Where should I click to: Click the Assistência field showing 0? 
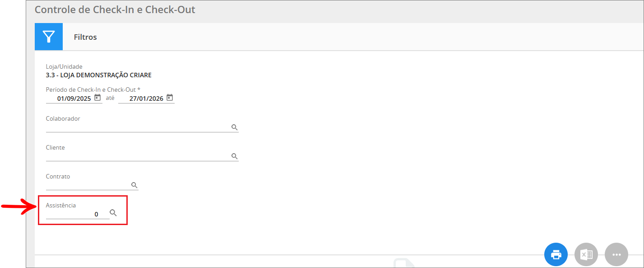tap(77, 214)
